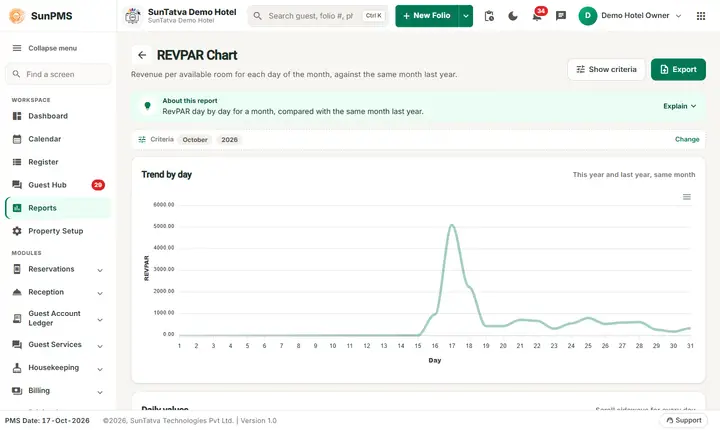Click the Guest Account Ledger icon
Image resolution: width=720 pixels, height=430 pixels.
coord(17,318)
